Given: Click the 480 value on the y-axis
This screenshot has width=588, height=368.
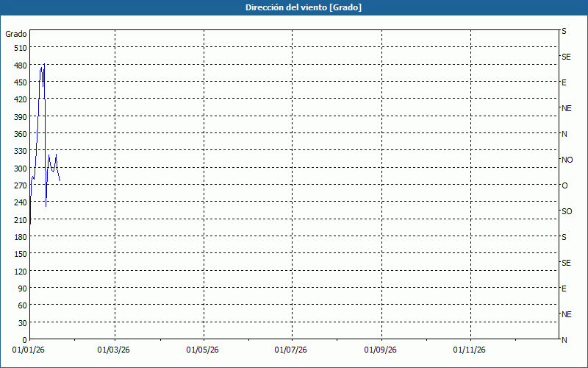Looking at the screenshot, I should pyautogui.click(x=20, y=65).
